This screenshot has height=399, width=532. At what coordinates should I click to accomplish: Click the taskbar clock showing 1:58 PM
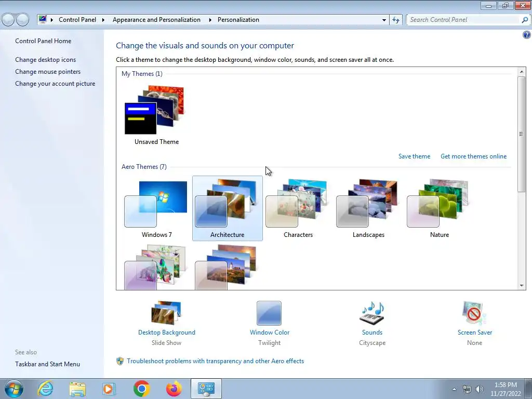point(506,389)
